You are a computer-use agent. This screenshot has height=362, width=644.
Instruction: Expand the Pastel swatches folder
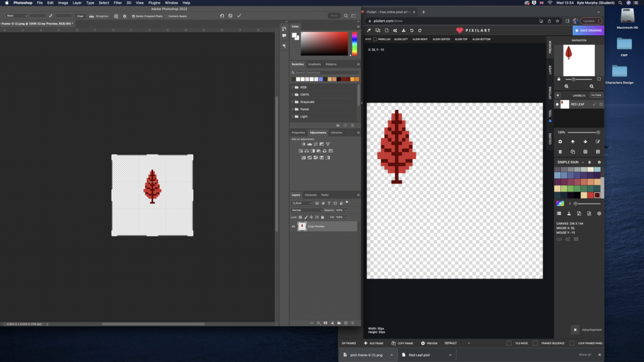point(292,109)
